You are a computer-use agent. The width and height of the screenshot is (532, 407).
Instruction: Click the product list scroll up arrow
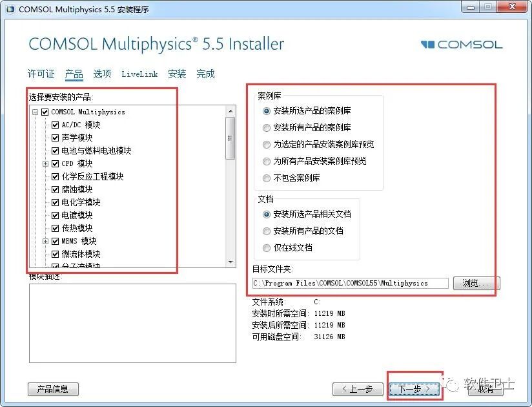tap(230, 111)
